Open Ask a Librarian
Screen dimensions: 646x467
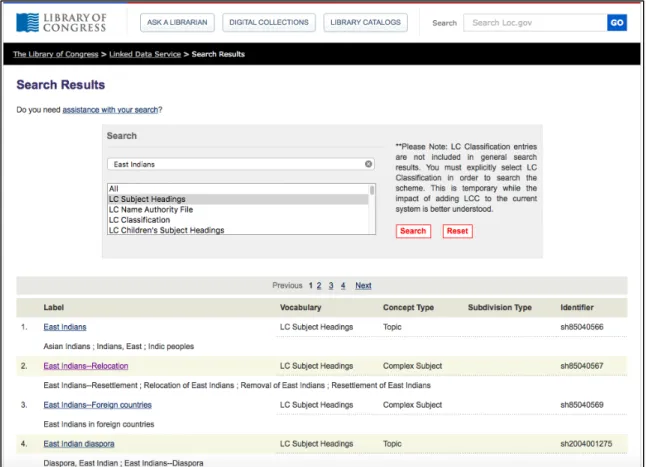click(x=177, y=22)
